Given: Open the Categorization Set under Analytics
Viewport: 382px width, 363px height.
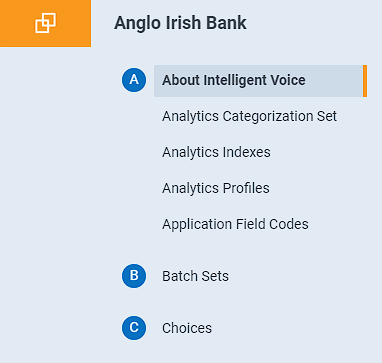Looking at the screenshot, I should pos(249,116).
